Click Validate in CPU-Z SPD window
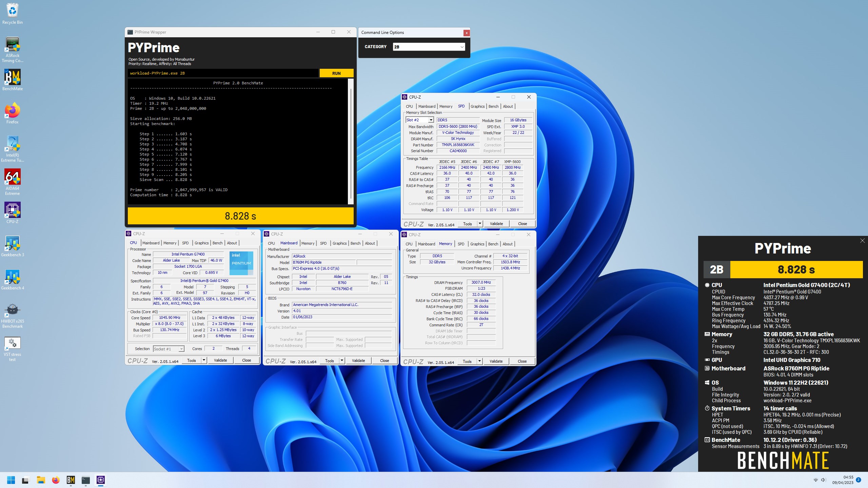868x488 pixels. pyautogui.click(x=496, y=224)
